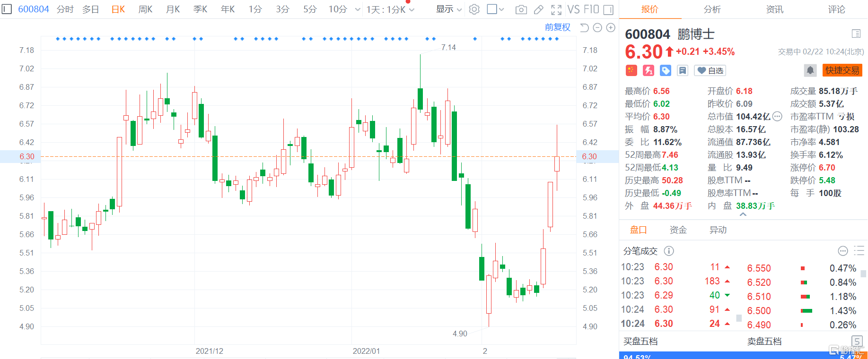
Task: Enter fullscreen chart mode
Action: [x=556, y=9]
